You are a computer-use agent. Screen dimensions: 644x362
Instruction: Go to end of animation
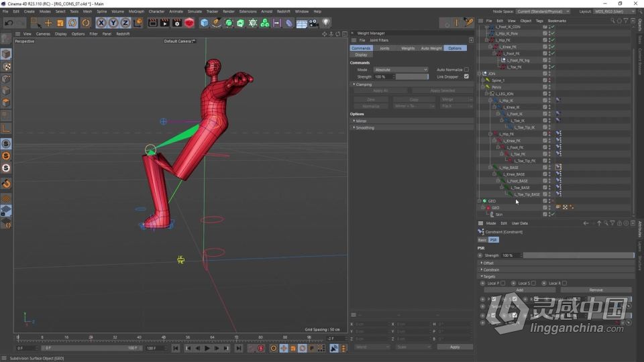pyautogui.click(x=239, y=348)
